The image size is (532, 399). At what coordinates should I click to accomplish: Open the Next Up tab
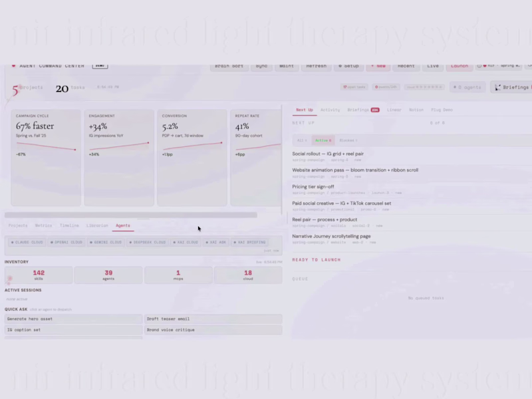tap(305, 110)
